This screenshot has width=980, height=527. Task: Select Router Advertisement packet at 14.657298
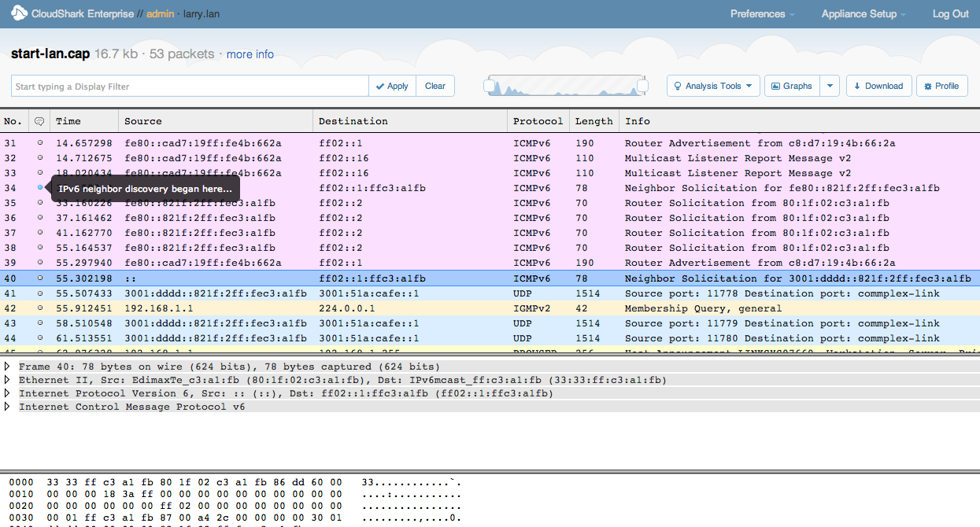490,143
